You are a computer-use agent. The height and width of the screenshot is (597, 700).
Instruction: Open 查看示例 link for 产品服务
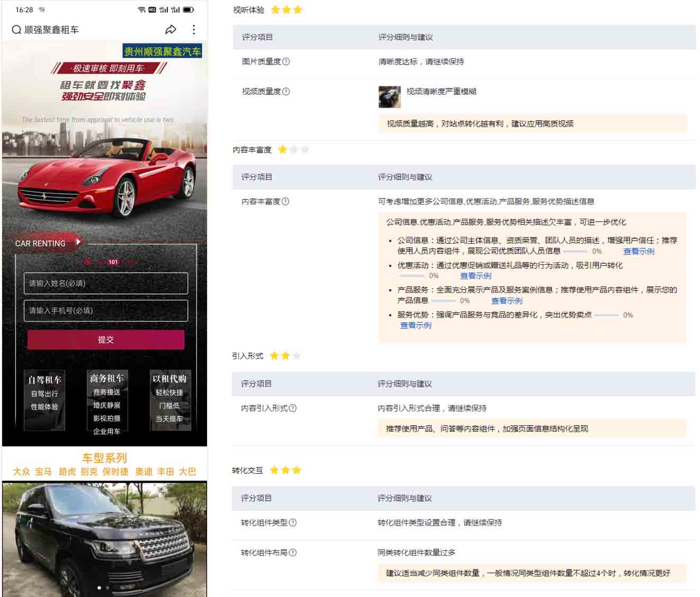pyautogui.click(x=507, y=301)
